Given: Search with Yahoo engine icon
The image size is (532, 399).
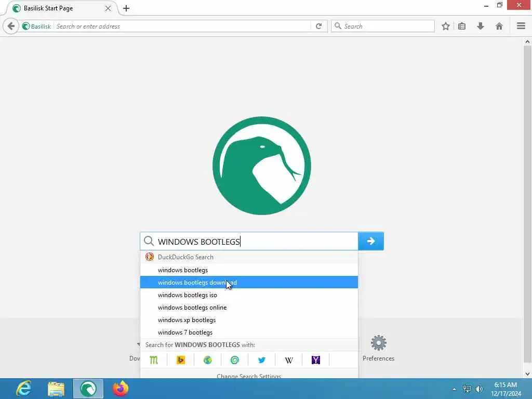Looking at the screenshot, I should coord(315,360).
